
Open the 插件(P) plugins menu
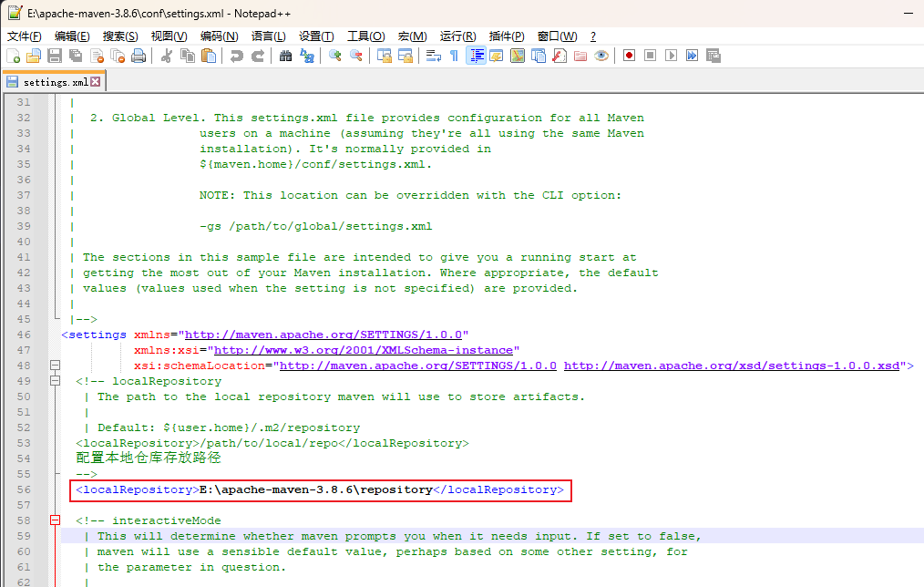coord(507,36)
